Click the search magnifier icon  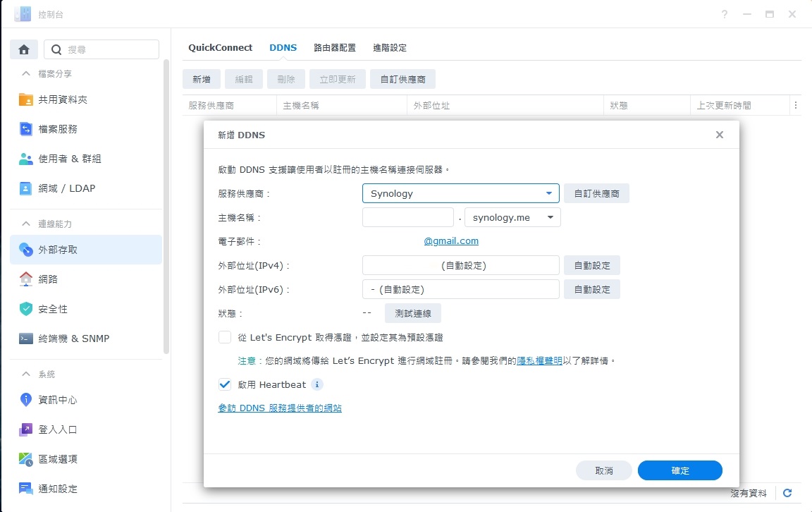[56, 50]
